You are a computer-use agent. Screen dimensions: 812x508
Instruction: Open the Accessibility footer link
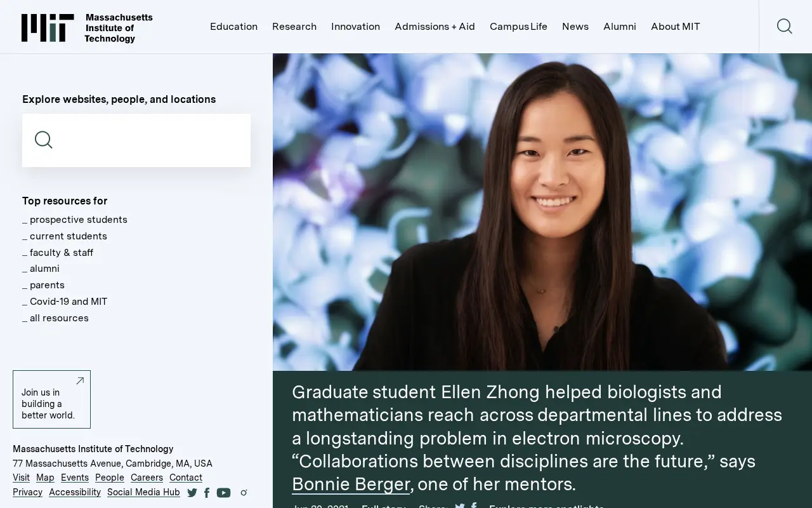click(x=75, y=492)
